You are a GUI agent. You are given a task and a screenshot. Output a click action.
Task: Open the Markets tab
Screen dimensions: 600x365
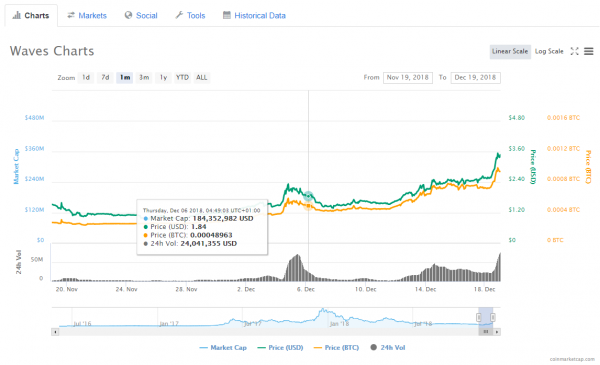point(87,16)
